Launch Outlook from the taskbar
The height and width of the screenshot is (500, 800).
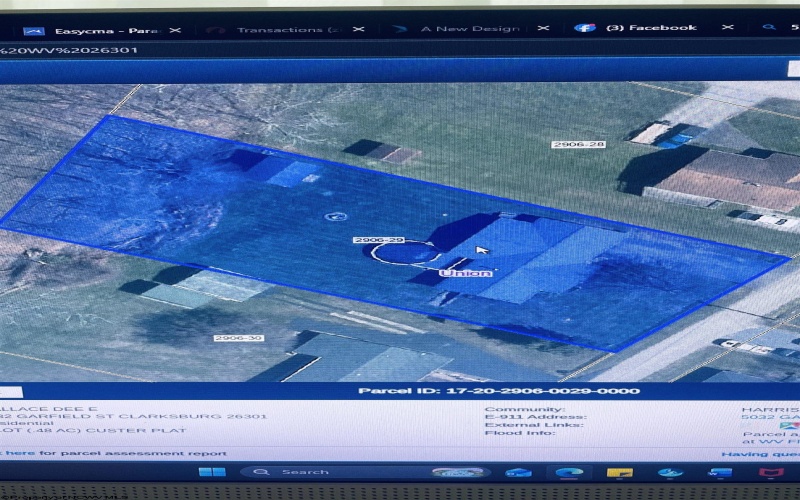click(518, 472)
